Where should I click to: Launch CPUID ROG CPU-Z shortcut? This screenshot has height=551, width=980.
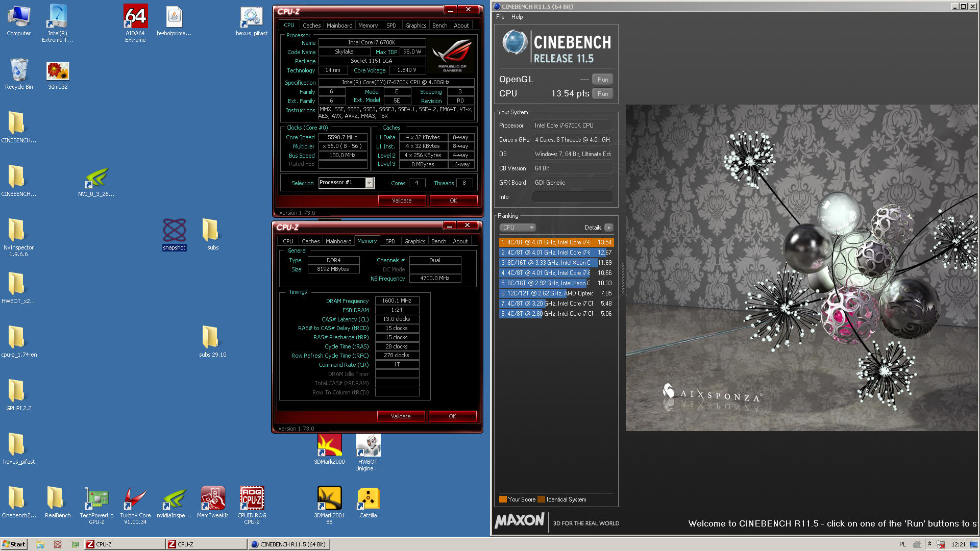coord(252,505)
